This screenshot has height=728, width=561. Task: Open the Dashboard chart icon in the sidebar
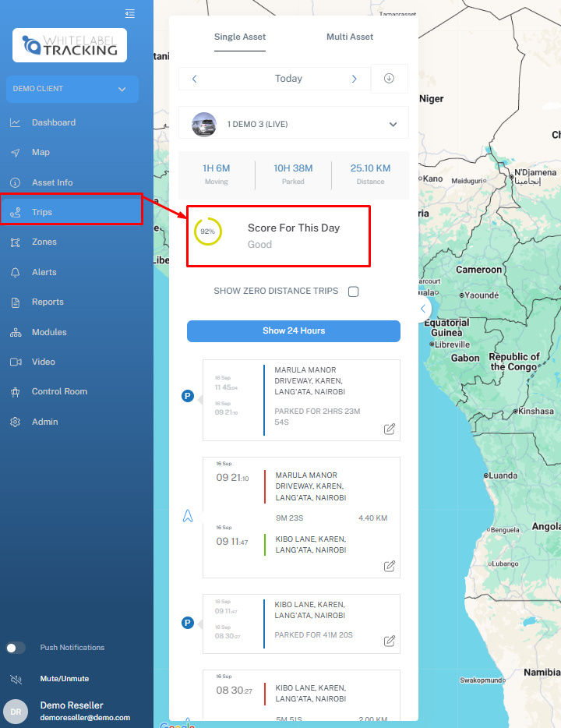[15, 122]
